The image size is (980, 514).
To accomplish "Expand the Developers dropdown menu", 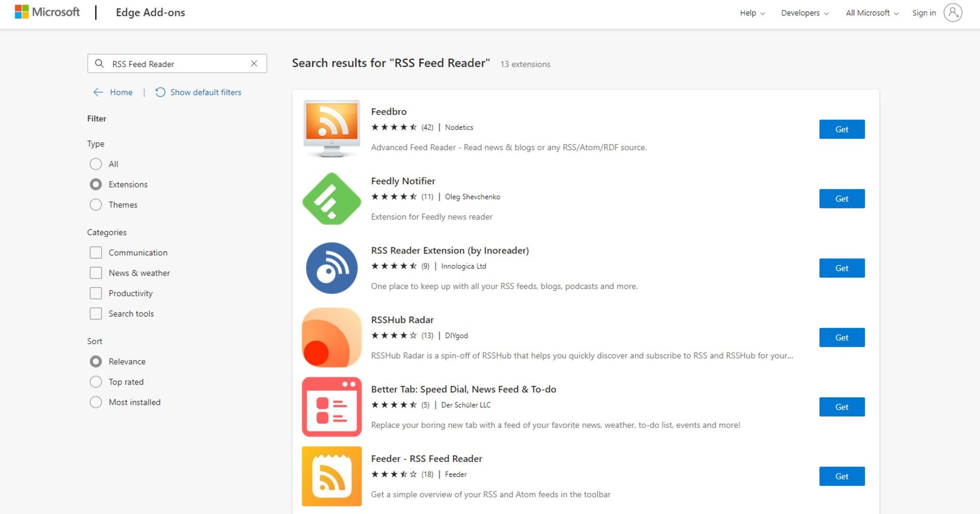I will coord(805,13).
